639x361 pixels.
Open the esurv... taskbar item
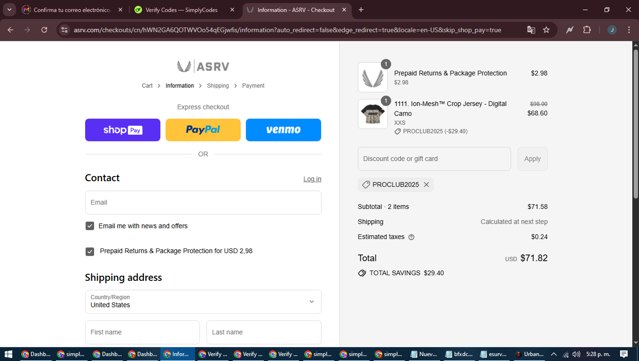point(494,354)
